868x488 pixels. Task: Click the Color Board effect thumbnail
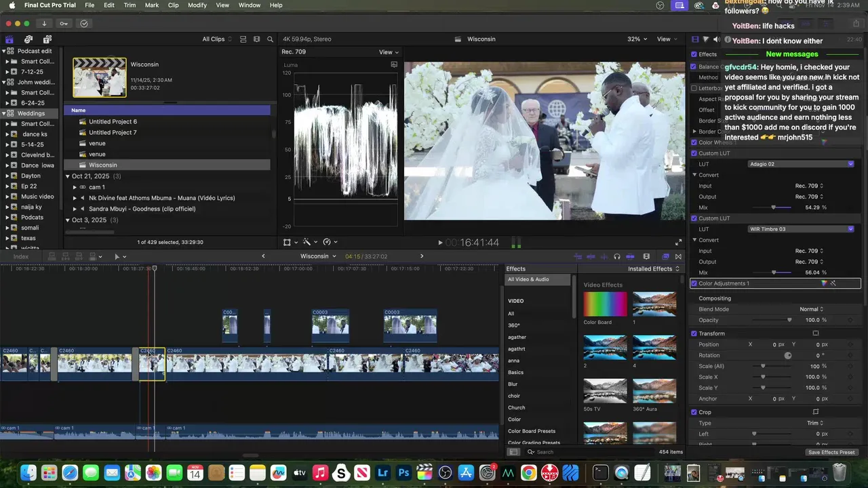605,304
